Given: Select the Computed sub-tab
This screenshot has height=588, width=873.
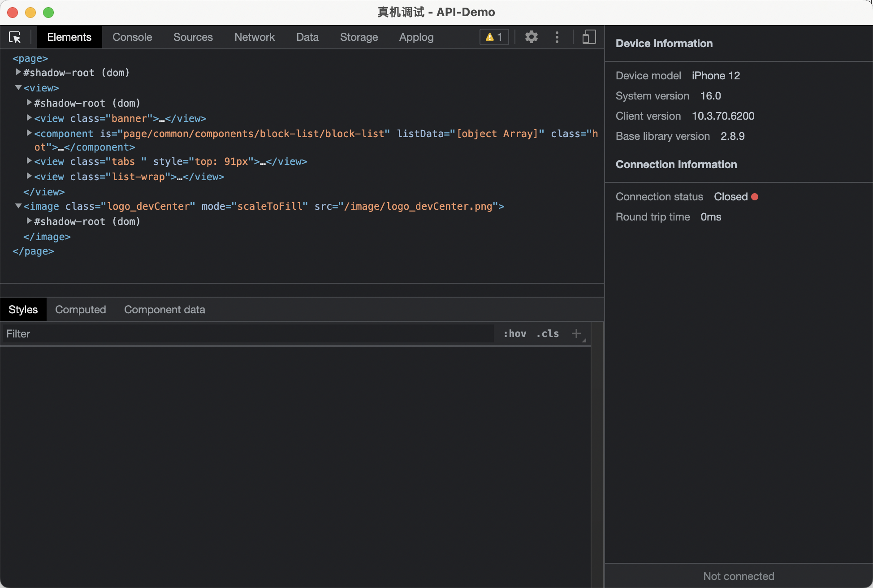Looking at the screenshot, I should click(x=81, y=310).
